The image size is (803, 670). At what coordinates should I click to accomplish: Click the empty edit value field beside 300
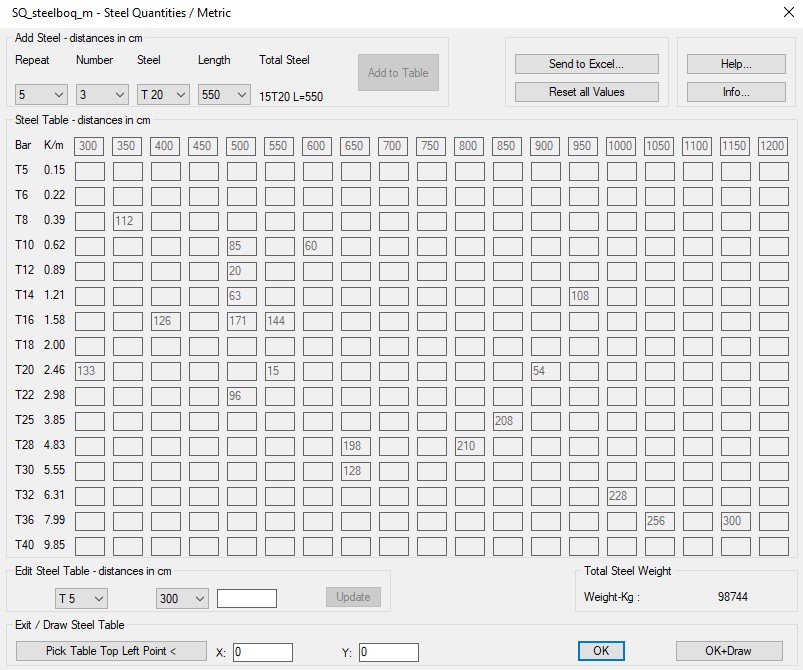click(x=246, y=598)
